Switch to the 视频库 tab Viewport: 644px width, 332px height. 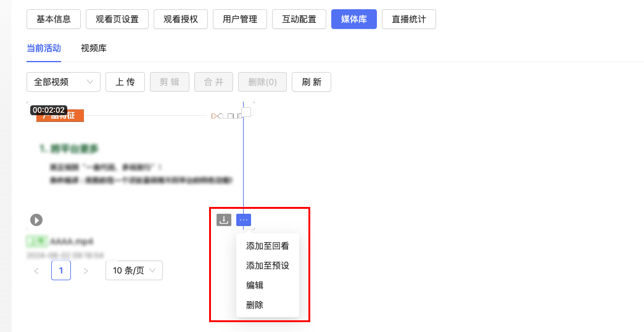click(x=94, y=48)
